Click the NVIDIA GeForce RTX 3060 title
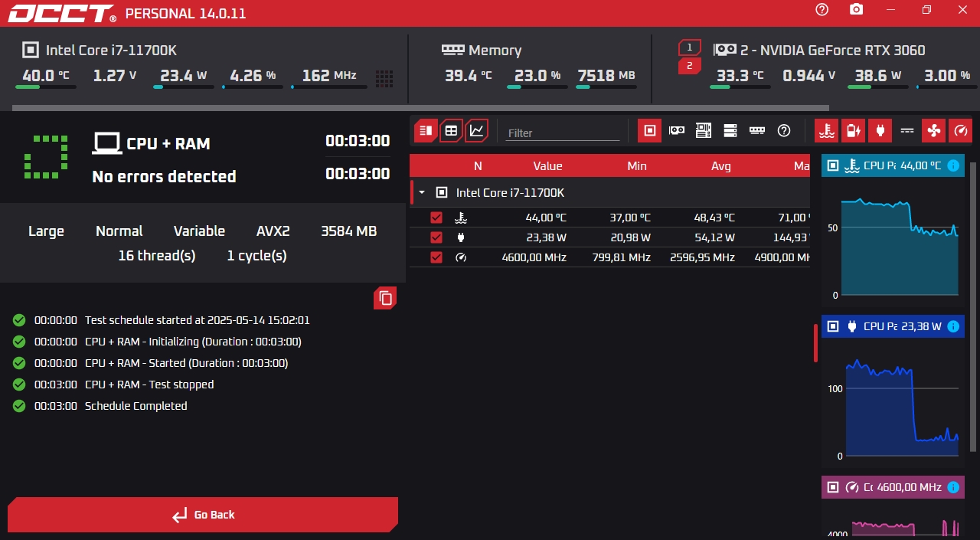Screen dimensions: 980x540 pos(832,51)
